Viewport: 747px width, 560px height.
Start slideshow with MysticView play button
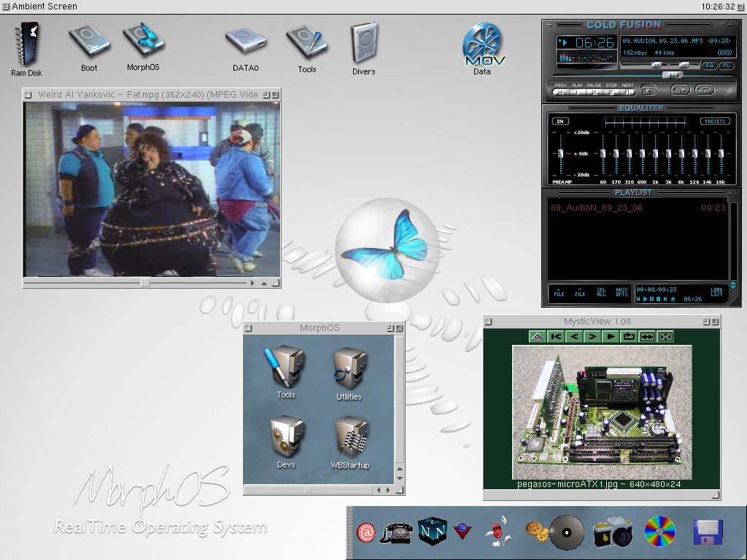(x=611, y=337)
